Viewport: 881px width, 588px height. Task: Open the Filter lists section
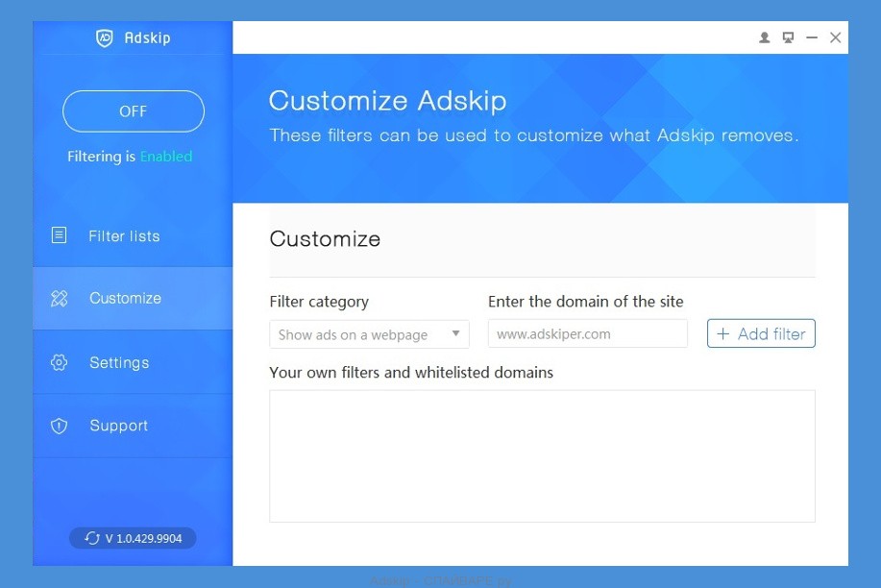pyautogui.click(x=133, y=235)
